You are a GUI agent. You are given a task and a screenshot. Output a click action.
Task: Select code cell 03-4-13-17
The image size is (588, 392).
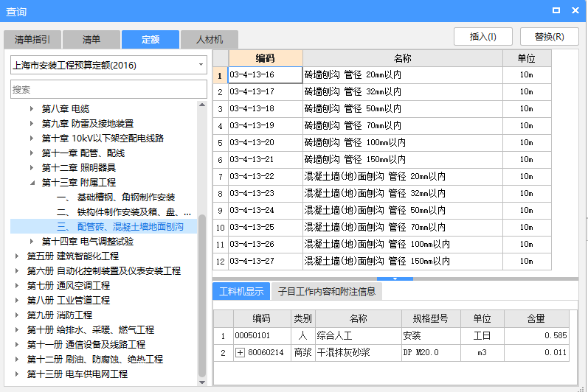(266, 91)
